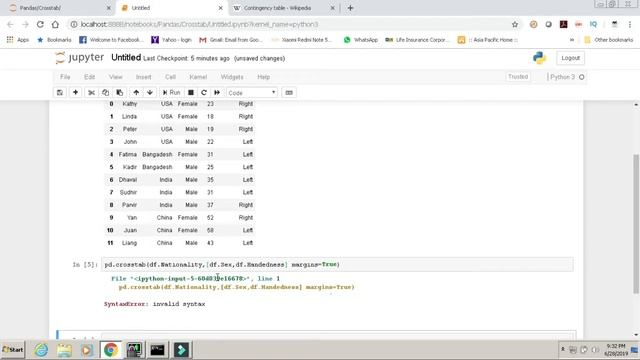
Task: Open File Explorer from the taskbar
Action: click(64, 350)
